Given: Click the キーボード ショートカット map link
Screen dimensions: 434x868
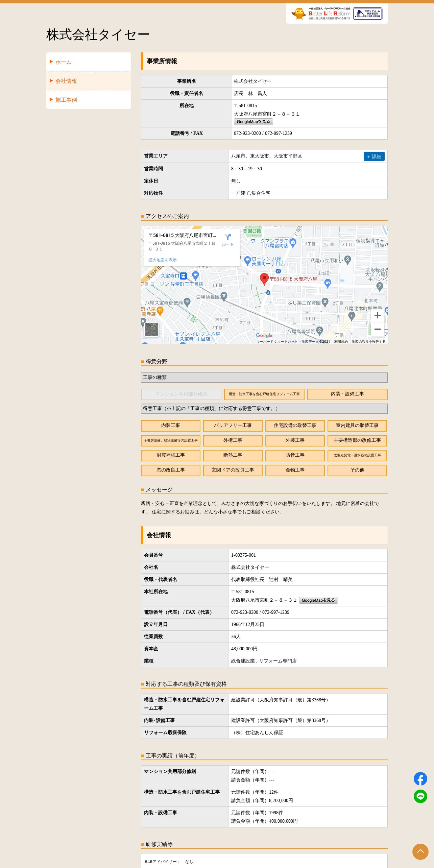Looking at the screenshot, I should click(x=277, y=342).
